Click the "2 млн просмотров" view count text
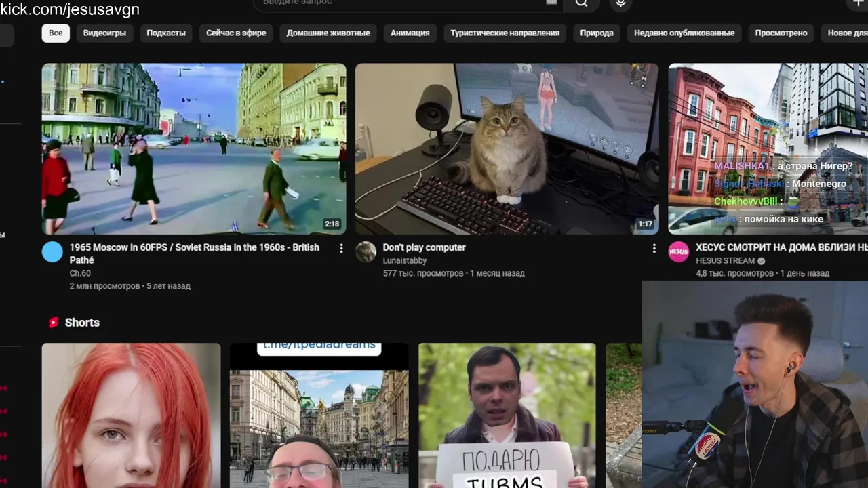The image size is (868, 488). click(104, 286)
